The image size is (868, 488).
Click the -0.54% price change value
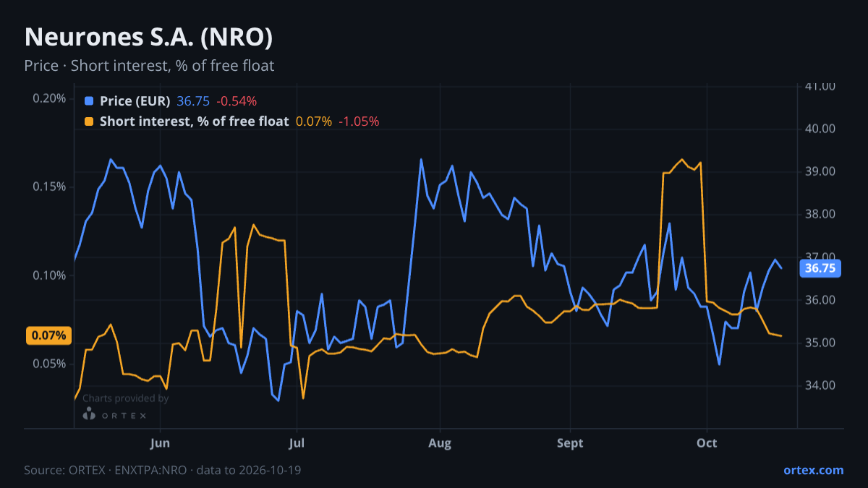237,101
